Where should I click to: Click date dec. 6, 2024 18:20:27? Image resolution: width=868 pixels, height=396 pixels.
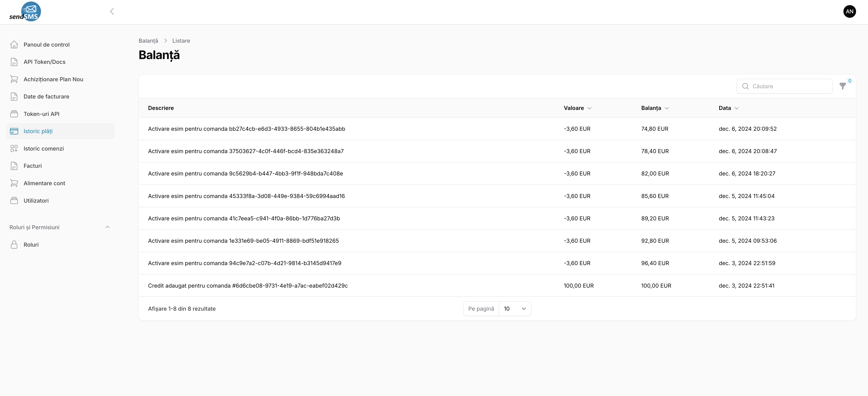pos(747,174)
